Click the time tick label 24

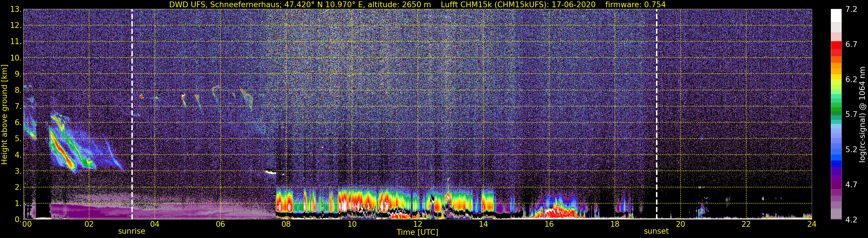click(812, 224)
